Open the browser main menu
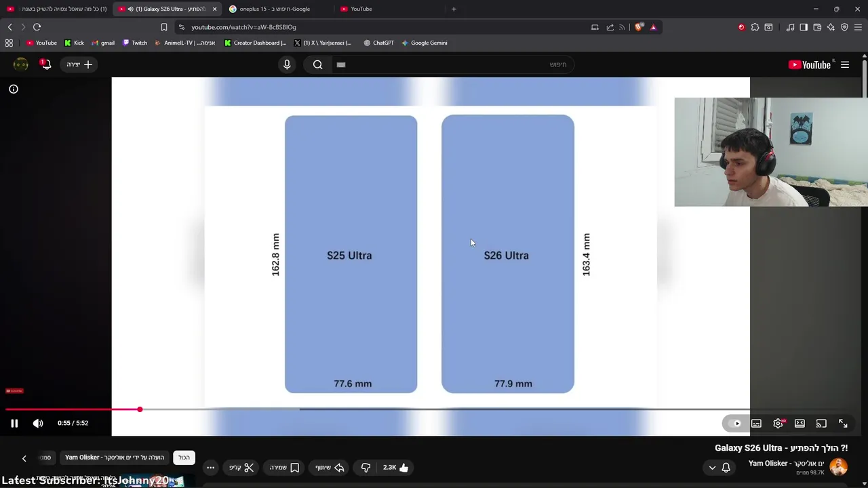 coord(858,27)
